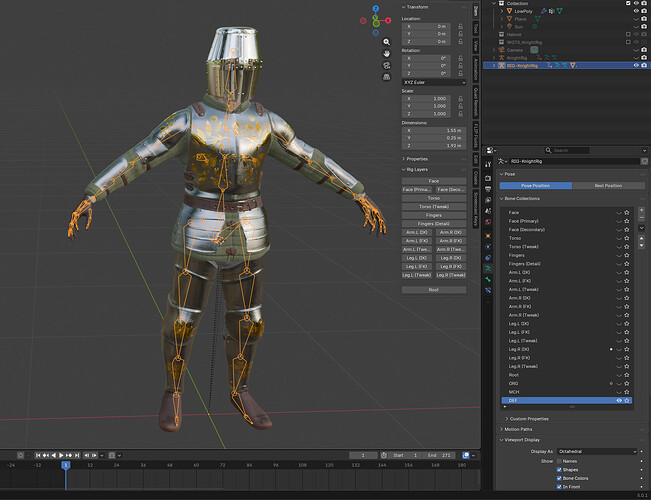This screenshot has width=651, height=500.
Task: Toggle render camera icon for Sun
Action: point(644,27)
